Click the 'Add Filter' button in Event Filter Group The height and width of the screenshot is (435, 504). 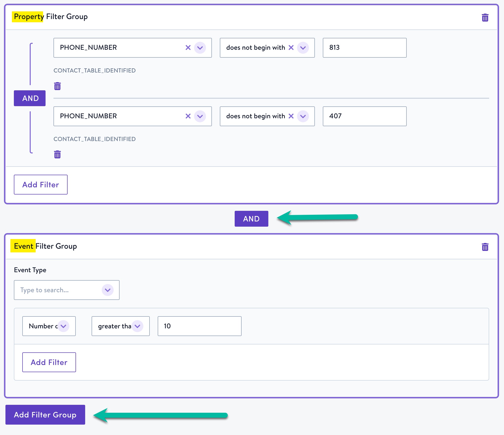(49, 362)
